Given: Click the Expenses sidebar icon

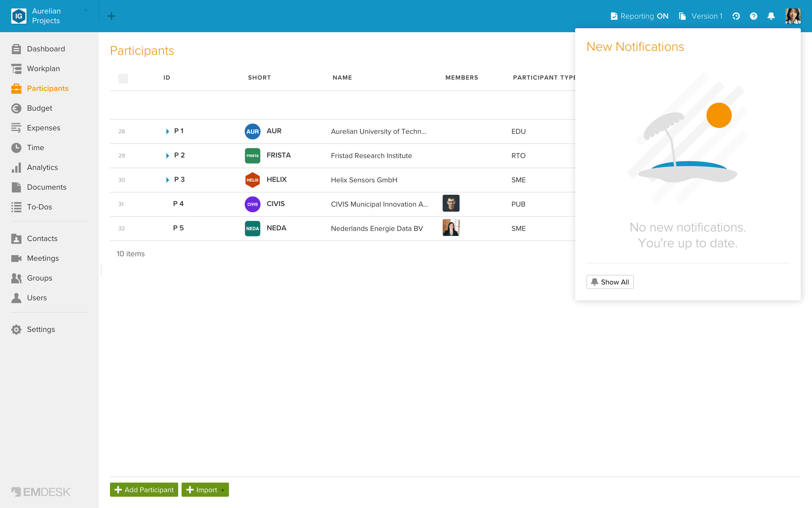Looking at the screenshot, I should pyautogui.click(x=16, y=128).
